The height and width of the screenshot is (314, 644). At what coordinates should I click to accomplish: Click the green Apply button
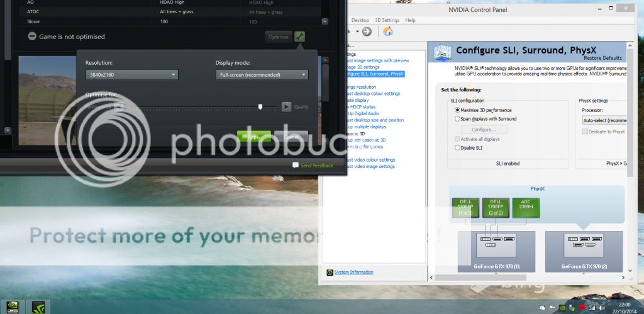tap(253, 137)
